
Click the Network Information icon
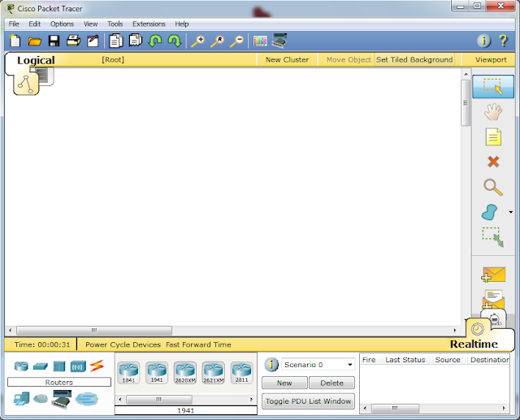(484, 41)
